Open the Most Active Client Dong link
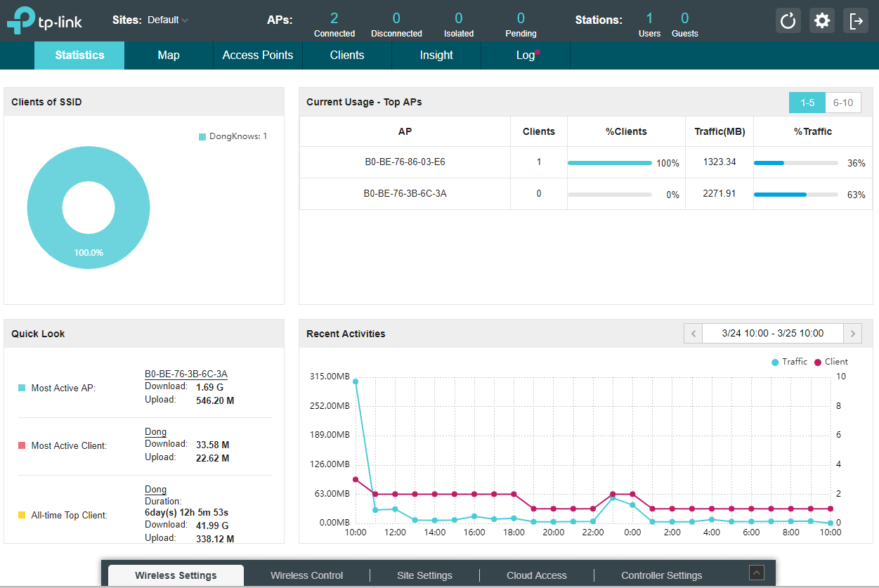This screenshot has width=879, height=588. click(x=155, y=431)
